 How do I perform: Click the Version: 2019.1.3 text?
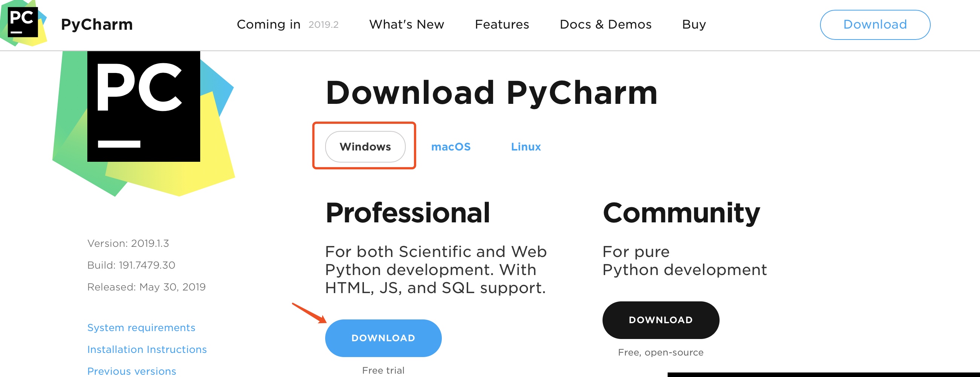point(128,243)
